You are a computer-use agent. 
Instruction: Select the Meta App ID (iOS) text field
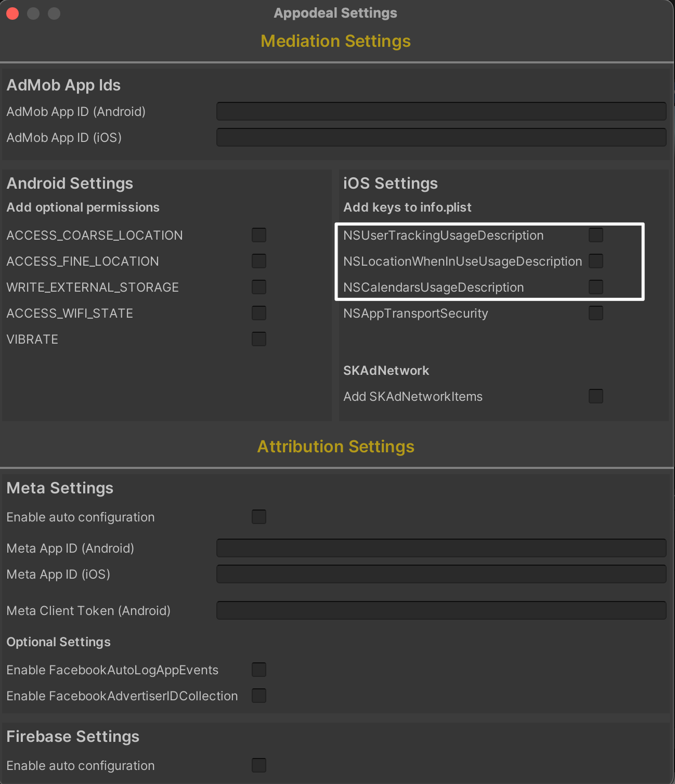click(x=441, y=574)
